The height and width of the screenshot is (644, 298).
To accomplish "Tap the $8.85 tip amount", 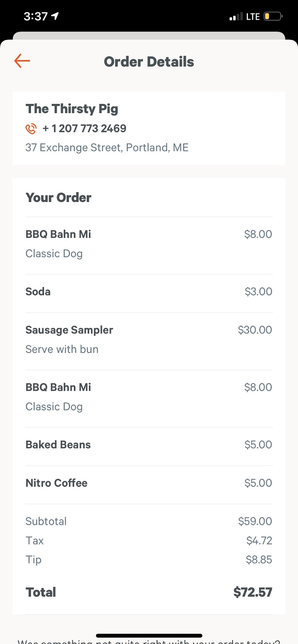I will pyautogui.click(x=259, y=559).
